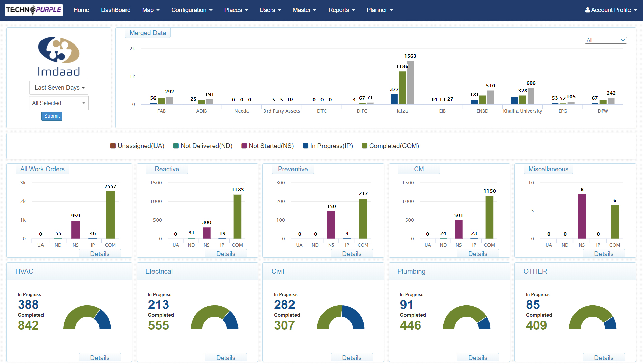Screen dimensions: 643x364
Task: Click HVAC in-progress value 388
Action: pyautogui.click(x=28, y=305)
